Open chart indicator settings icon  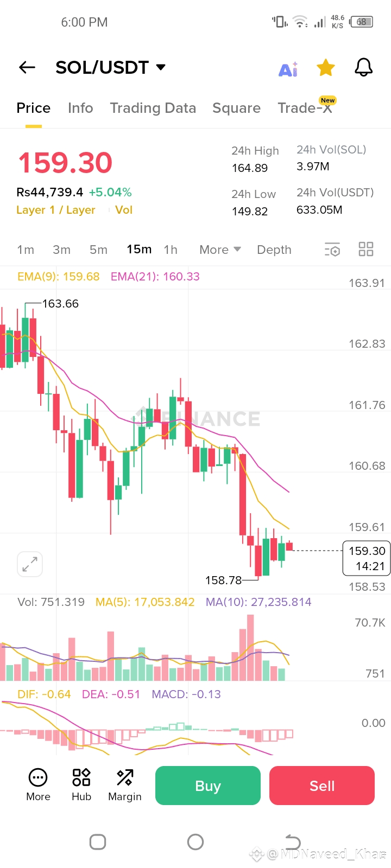(332, 250)
